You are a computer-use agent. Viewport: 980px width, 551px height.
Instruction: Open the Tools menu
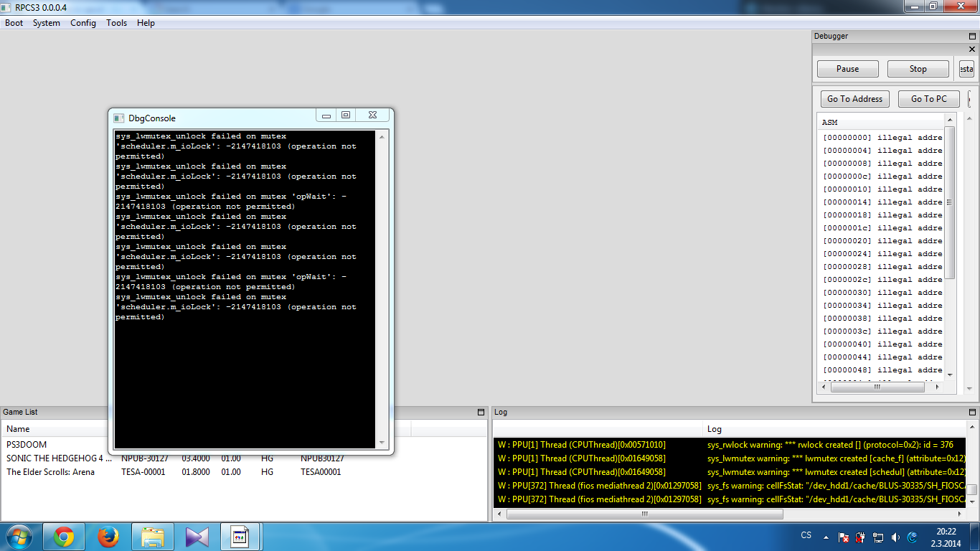tap(116, 23)
